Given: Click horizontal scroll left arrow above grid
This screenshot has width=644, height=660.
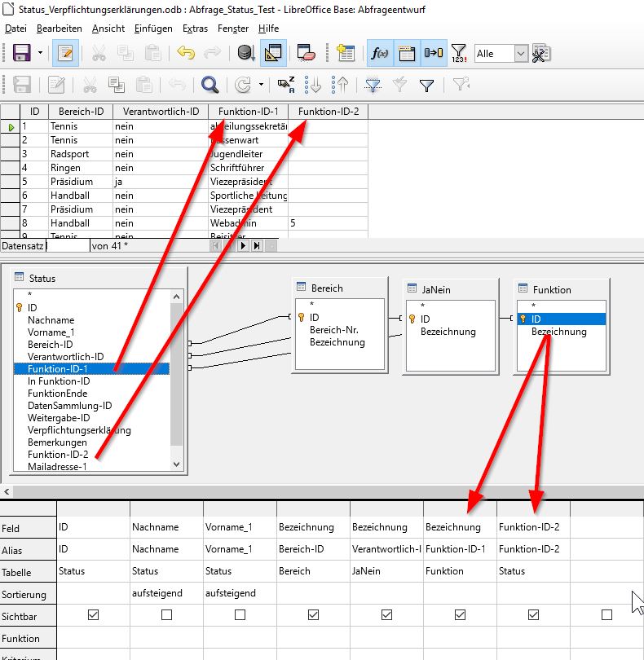Looking at the screenshot, I should point(7,491).
